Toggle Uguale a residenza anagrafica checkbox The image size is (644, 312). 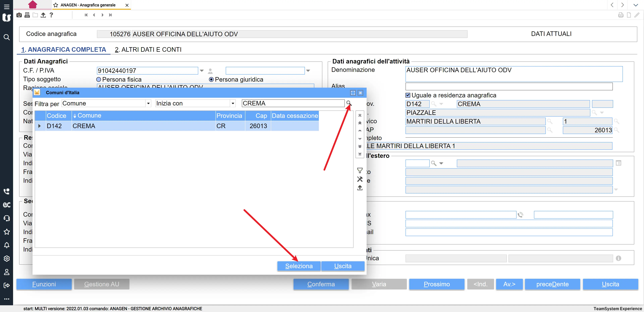(x=408, y=95)
